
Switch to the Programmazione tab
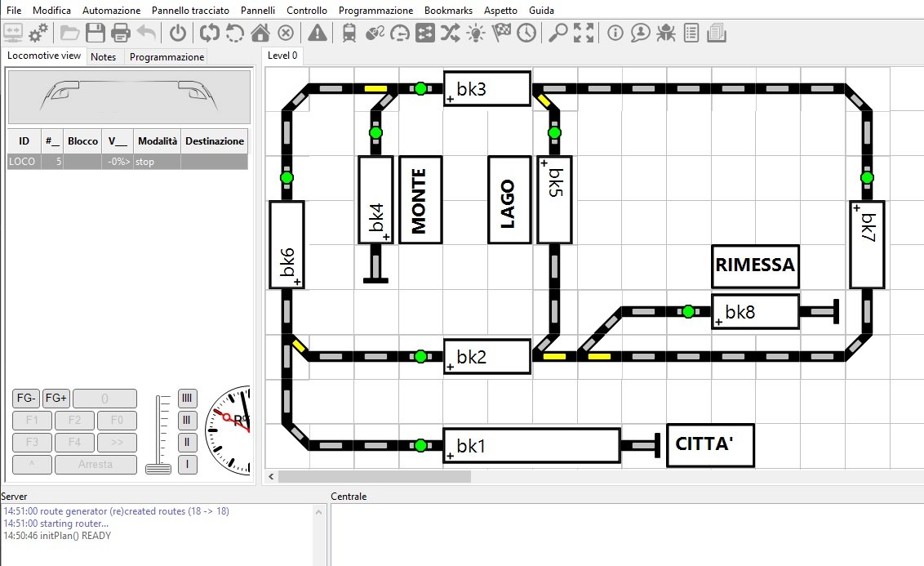click(x=167, y=57)
